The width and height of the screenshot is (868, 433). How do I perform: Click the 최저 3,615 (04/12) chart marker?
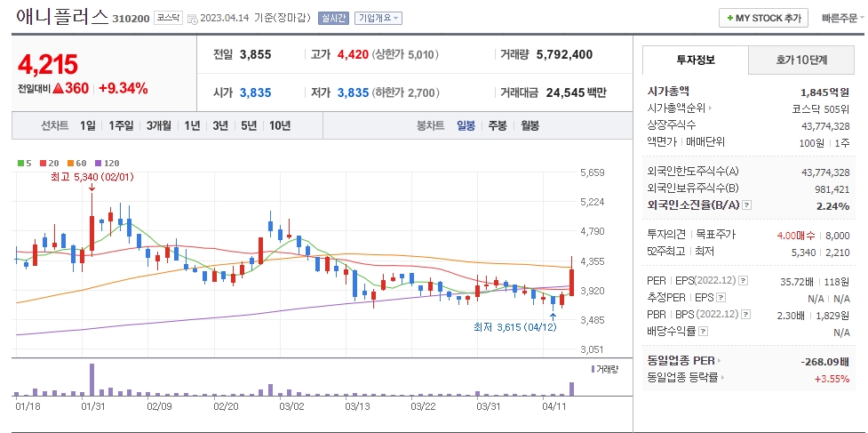(x=514, y=327)
